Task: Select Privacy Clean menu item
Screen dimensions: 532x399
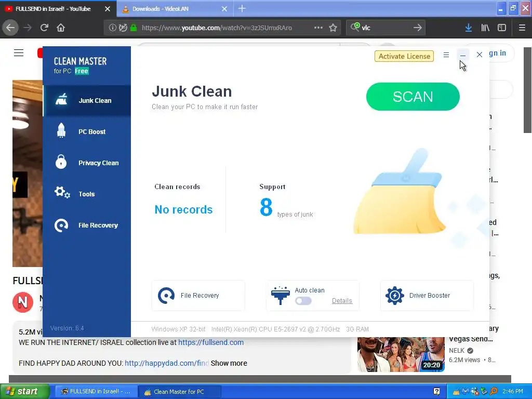Action: pos(87,163)
